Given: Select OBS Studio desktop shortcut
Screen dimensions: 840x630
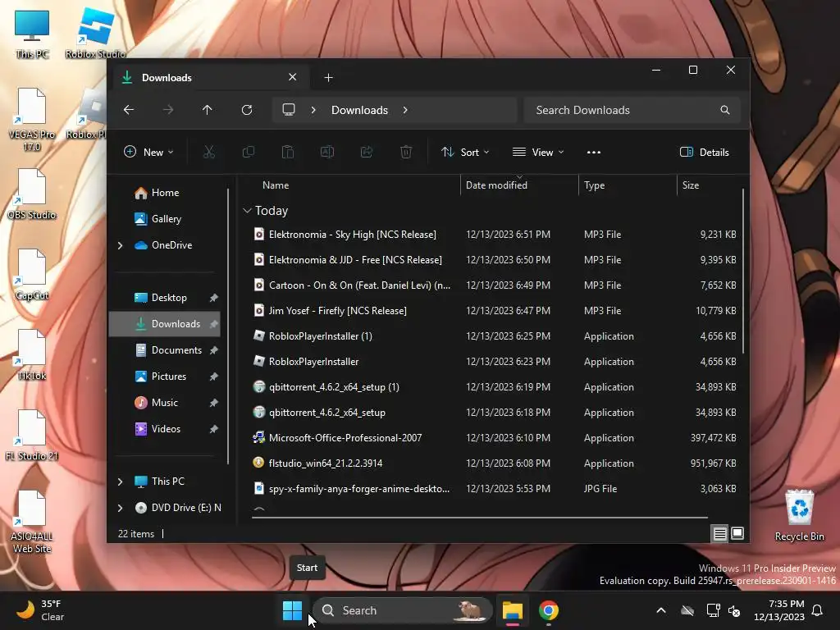Looking at the screenshot, I should (32, 194).
